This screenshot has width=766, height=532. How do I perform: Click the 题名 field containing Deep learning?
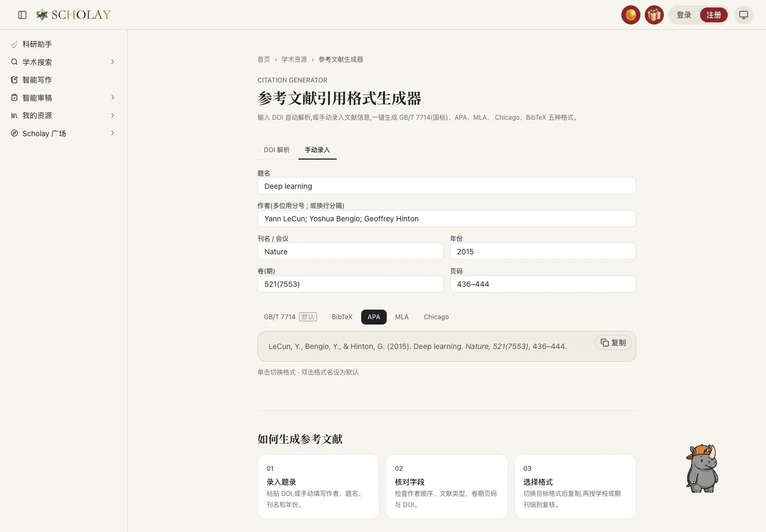pyautogui.click(x=447, y=186)
